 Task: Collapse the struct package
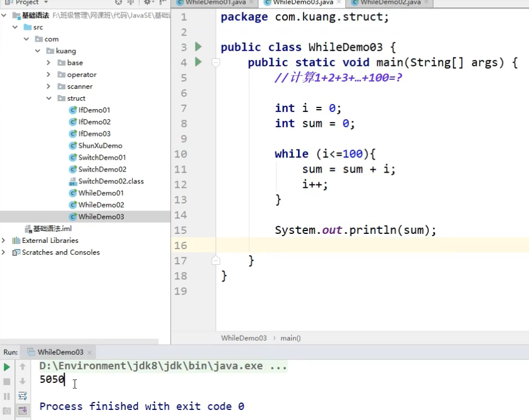tap(49, 98)
